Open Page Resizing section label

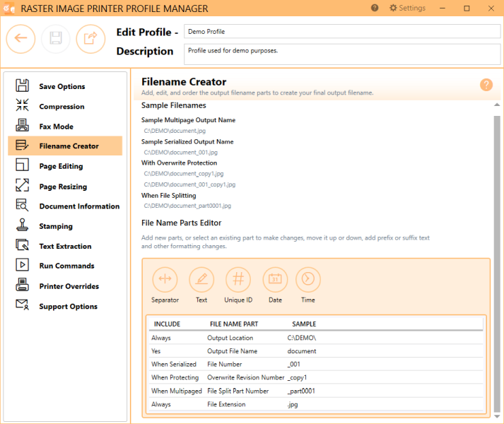click(63, 187)
